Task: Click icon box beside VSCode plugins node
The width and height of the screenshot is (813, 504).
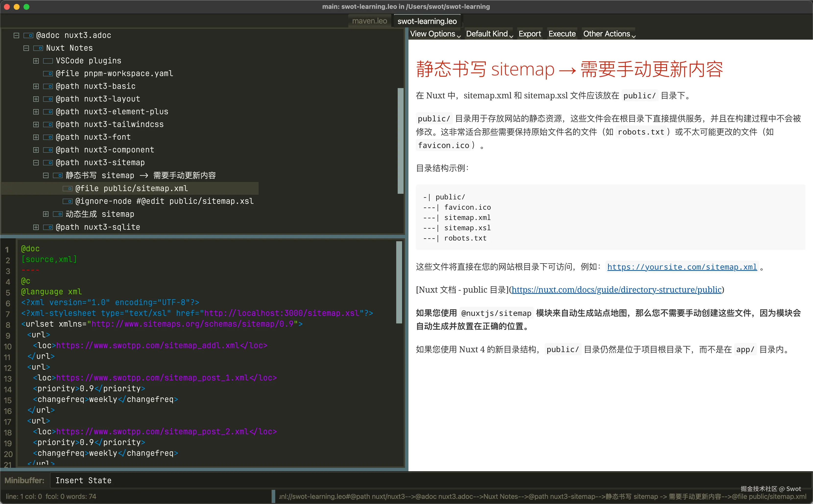Action: (48, 61)
